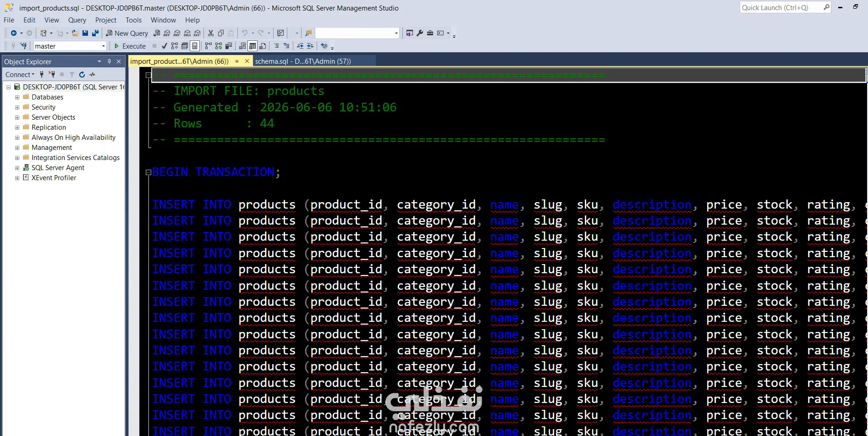
Task: Close the Object Explorer panel
Action: click(119, 61)
